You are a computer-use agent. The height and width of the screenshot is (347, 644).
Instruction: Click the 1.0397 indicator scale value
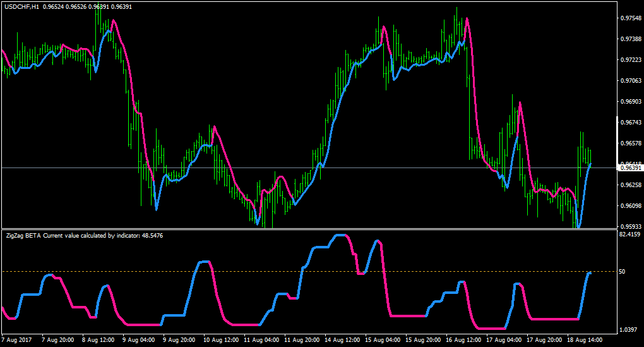(628, 330)
